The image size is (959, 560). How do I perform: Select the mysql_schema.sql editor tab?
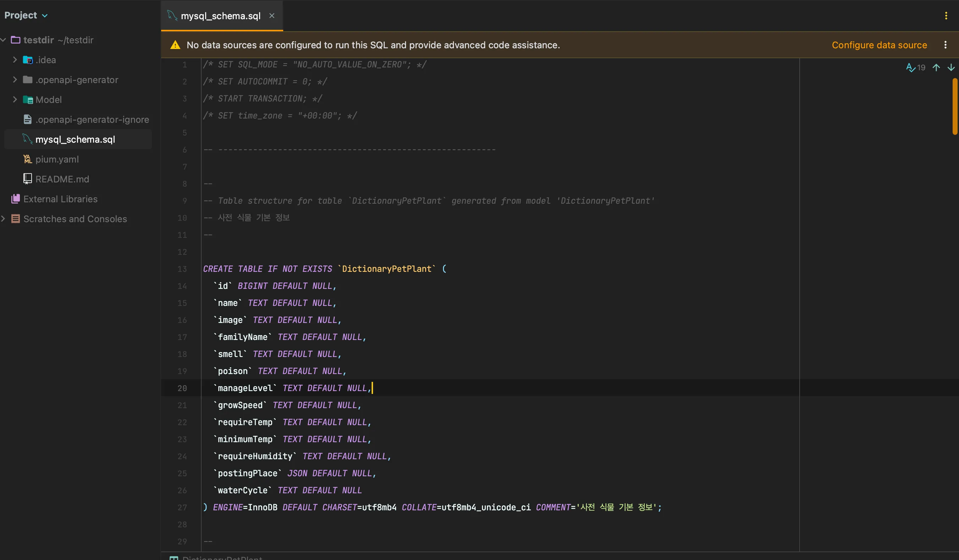220,16
